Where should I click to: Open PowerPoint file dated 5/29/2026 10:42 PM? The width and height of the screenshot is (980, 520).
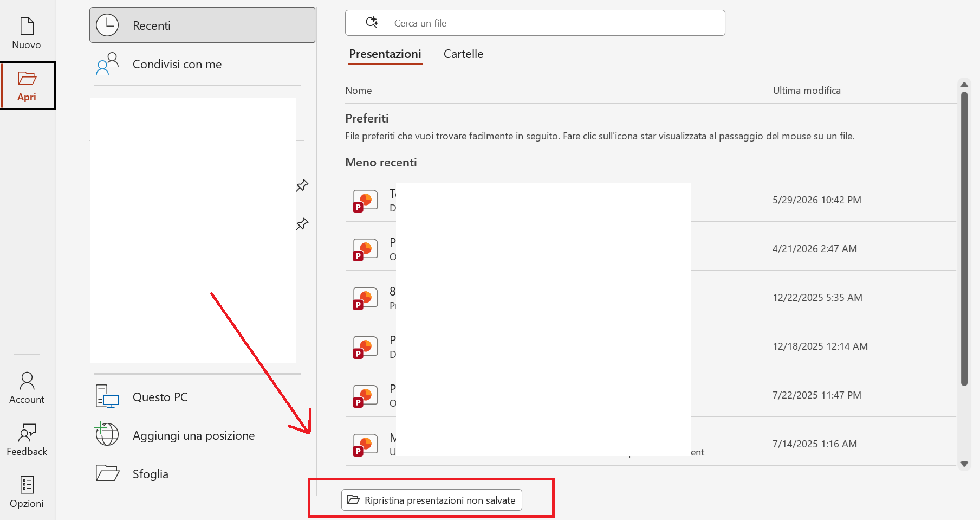(651, 200)
